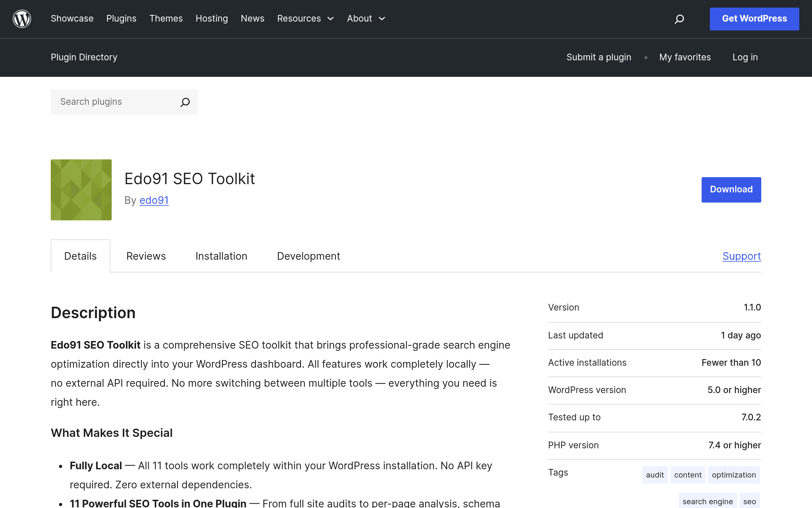Open site search magnifier in header

pyautogui.click(x=679, y=19)
